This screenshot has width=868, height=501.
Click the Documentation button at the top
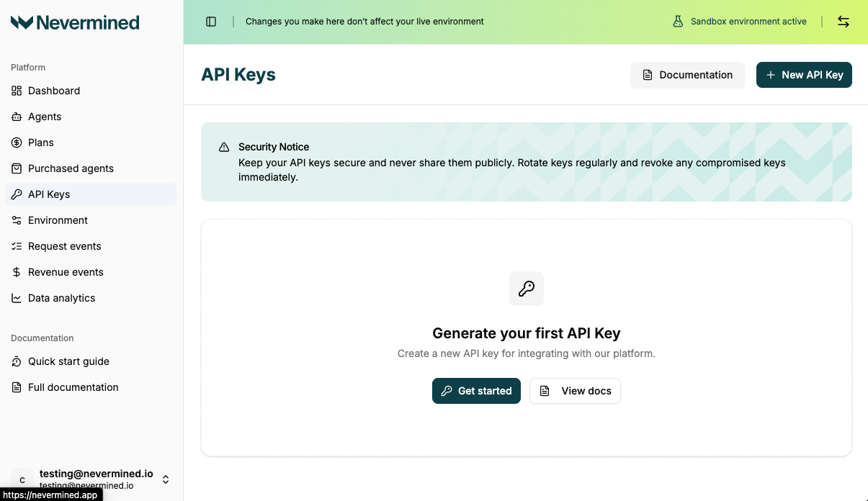[687, 75]
